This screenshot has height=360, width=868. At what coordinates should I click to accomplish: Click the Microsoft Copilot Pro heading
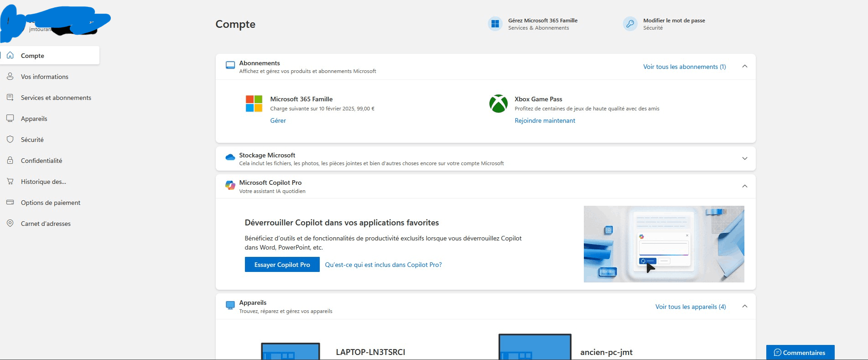click(x=270, y=183)
